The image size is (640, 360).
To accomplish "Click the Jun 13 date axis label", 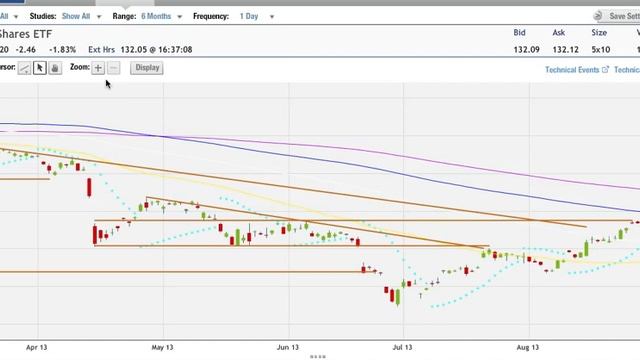I will coord(288,347).
